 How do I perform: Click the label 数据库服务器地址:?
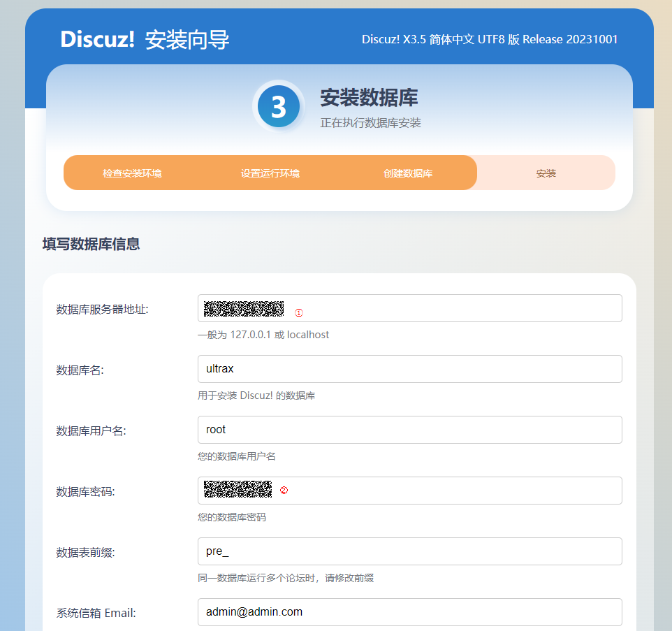coord(103,309)
